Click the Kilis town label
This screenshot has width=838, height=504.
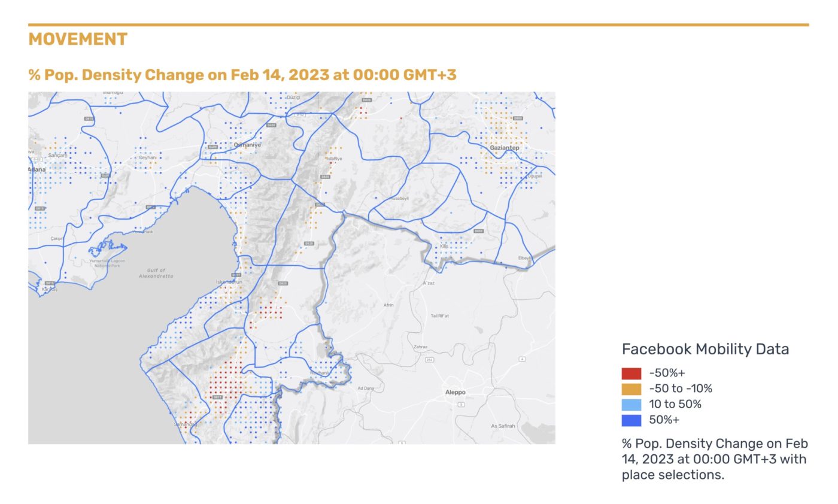[x=444, y=246]
